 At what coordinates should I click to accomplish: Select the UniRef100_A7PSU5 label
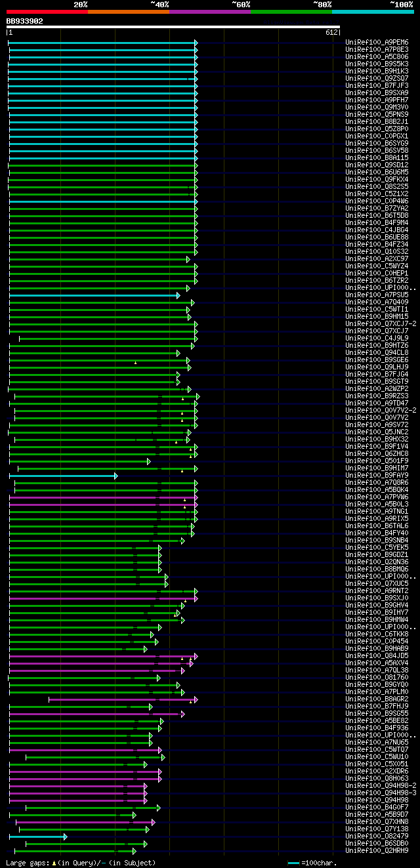click(x=377, y=295)
